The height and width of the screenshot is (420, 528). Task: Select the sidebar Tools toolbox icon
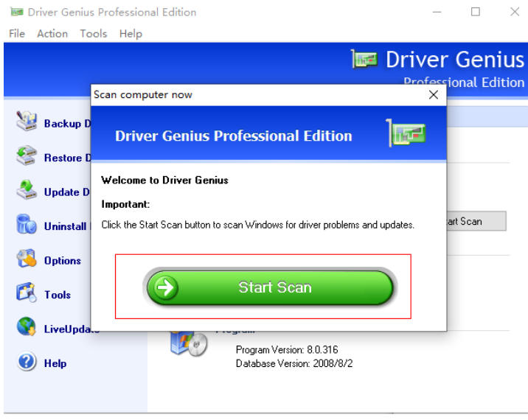coord(27,294)
